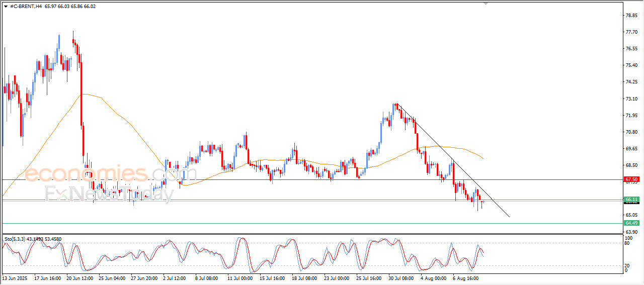644x285 pixels.
Task: Click the 15 Jul 16:00 time label
Action: (272, 277)
